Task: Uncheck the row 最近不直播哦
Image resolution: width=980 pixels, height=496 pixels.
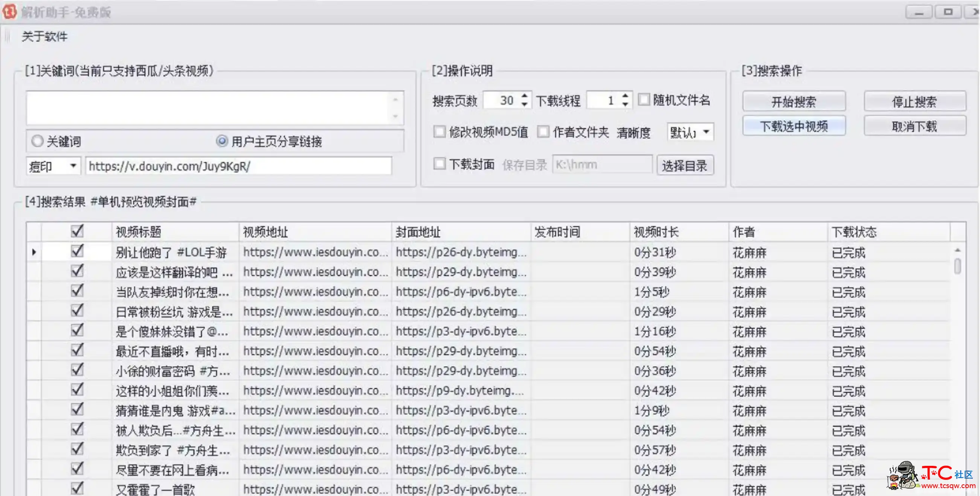Action: click(x=77, y=350)
